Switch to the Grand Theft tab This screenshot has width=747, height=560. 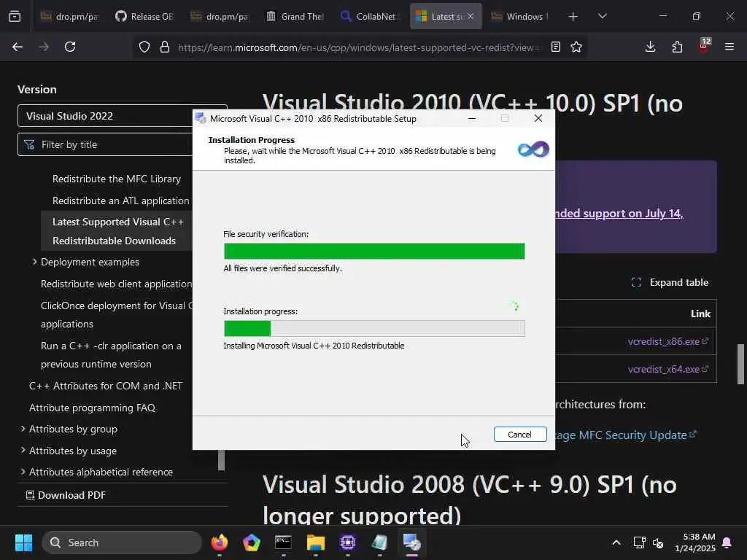[295, 16]
